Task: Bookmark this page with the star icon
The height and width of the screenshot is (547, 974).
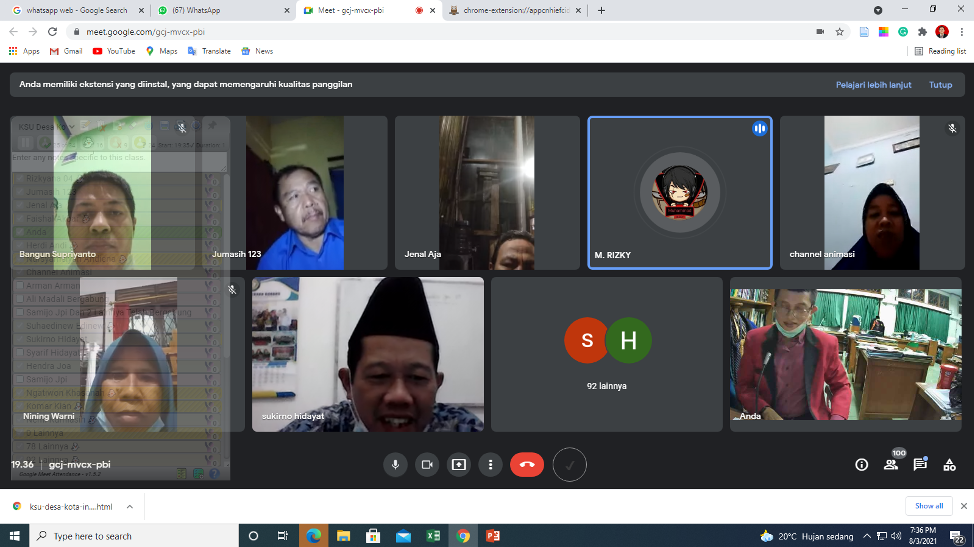Action: coord(840,32)
